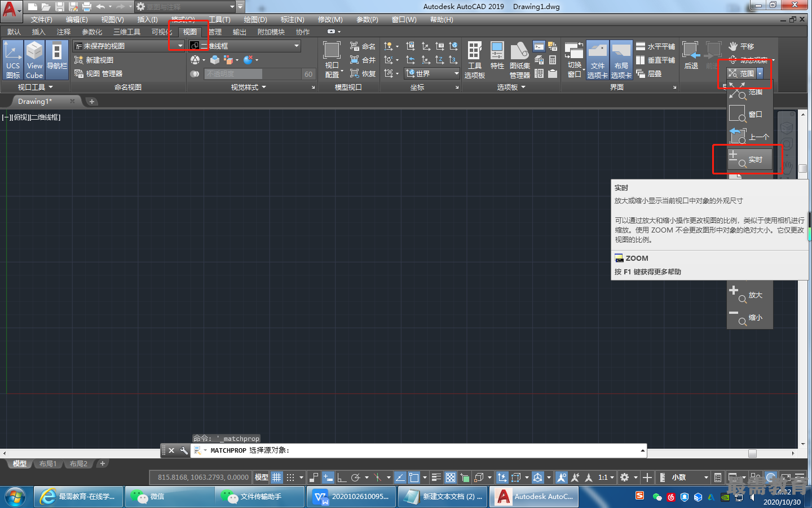Toggle ortho mode in status bar
The width and height of the screenshot is (812, 508).
click(x=342, y=478)
